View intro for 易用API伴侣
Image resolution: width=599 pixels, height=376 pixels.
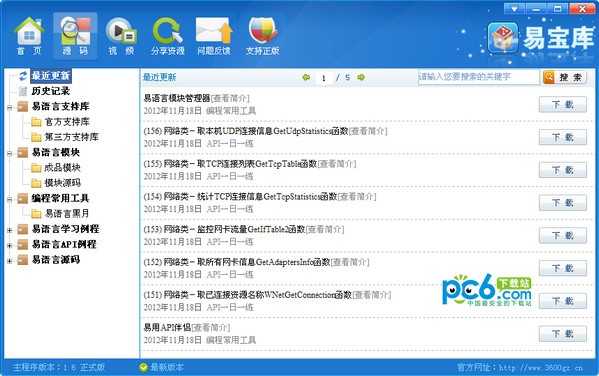210,327
